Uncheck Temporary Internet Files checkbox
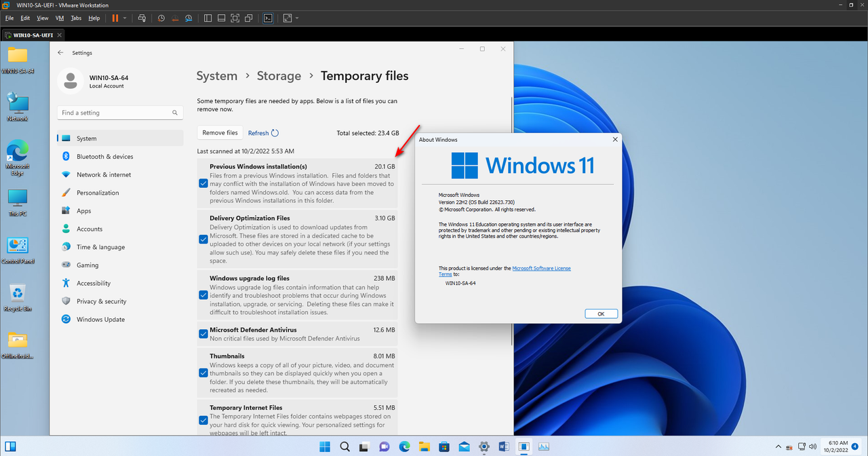Image resolution: width=868 pixels, height=456 pixels. [x=203, y=420]
